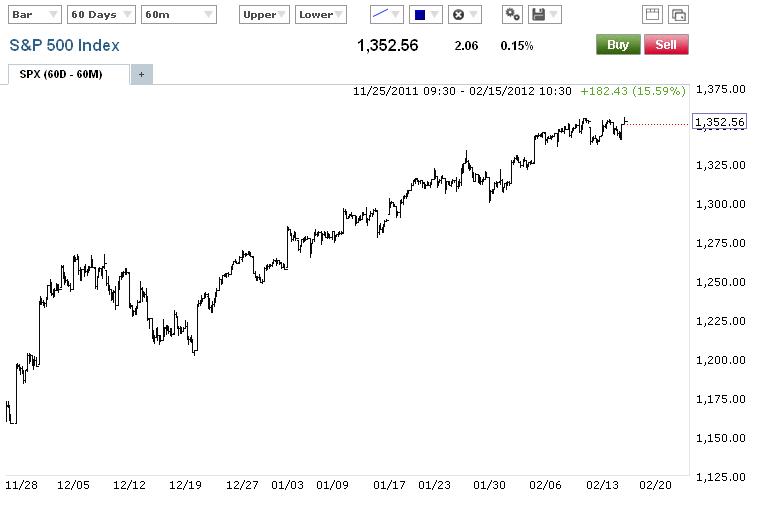Click the 02/20 date axis label
Screen dimensions: 761x505
(x=655, y=485)
